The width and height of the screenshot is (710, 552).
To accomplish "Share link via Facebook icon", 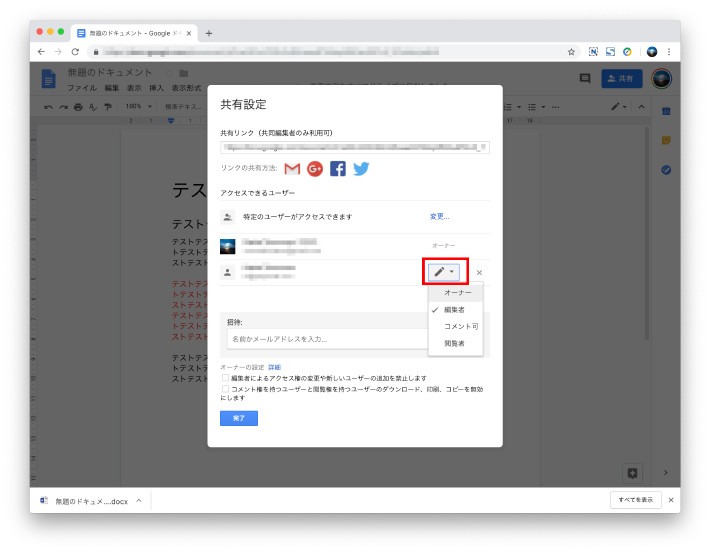I will 338,169.
